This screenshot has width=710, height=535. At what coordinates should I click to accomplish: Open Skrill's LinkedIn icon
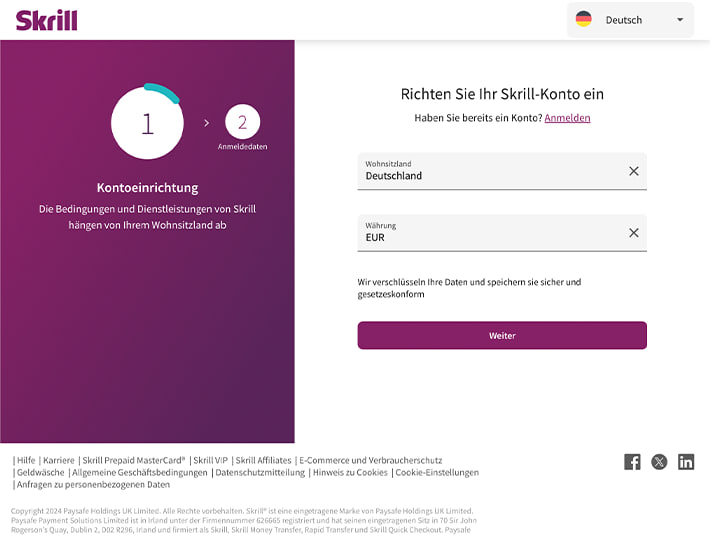pyautogui.click(x=686, y=462)
